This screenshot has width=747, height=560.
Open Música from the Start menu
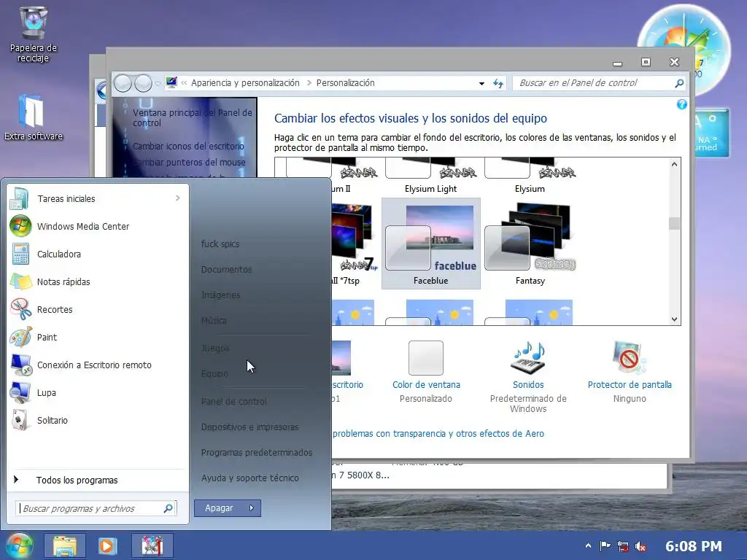(x=214, y=321)
